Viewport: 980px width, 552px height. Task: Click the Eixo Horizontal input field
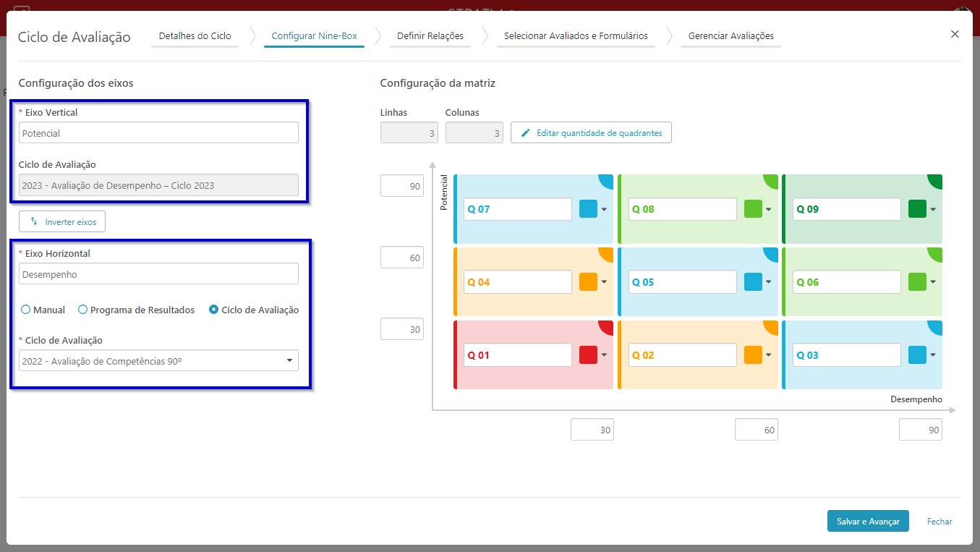pyautogui.click(x=158, y=274)
